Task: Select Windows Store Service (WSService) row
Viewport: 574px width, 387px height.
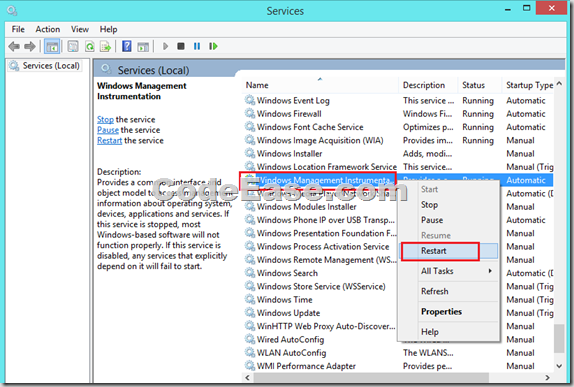Action: tap(398, 286)
